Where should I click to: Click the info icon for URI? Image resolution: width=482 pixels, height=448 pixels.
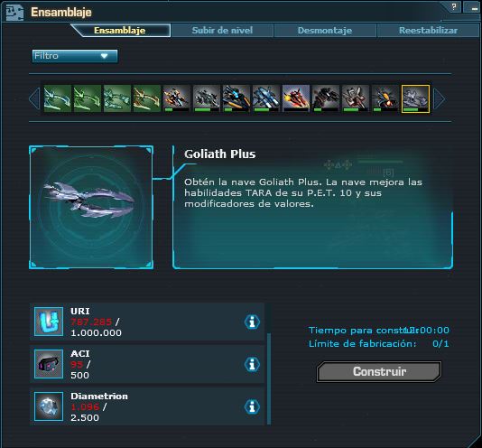(252, 322)
